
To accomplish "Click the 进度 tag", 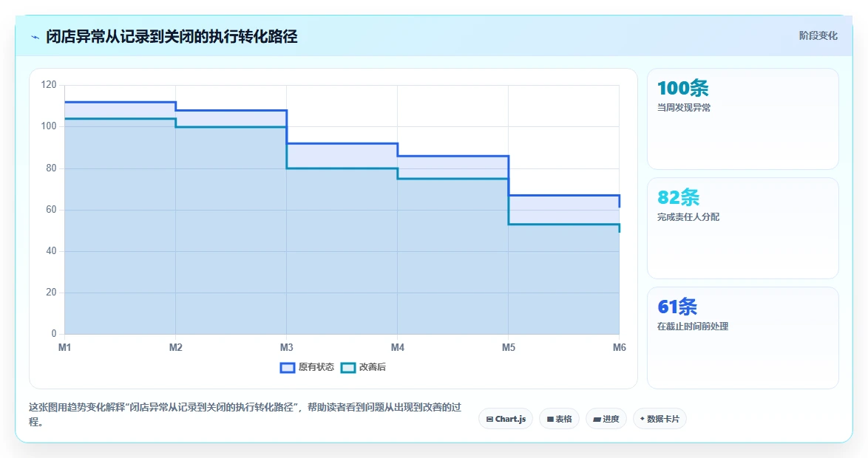I will point(606,419).
